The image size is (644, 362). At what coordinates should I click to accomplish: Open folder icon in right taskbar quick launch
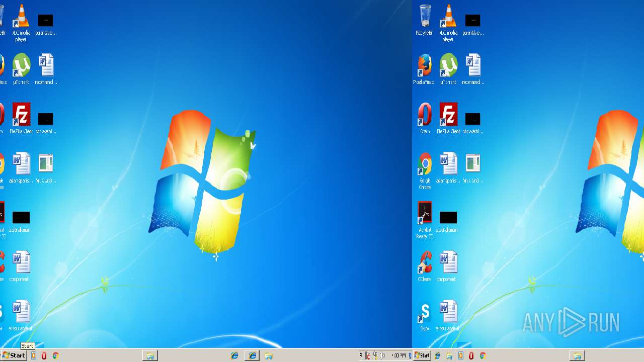tap(449, 355)
